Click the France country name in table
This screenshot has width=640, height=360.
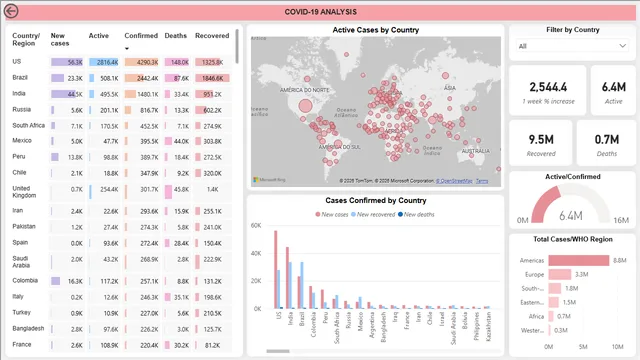point(22,344)
